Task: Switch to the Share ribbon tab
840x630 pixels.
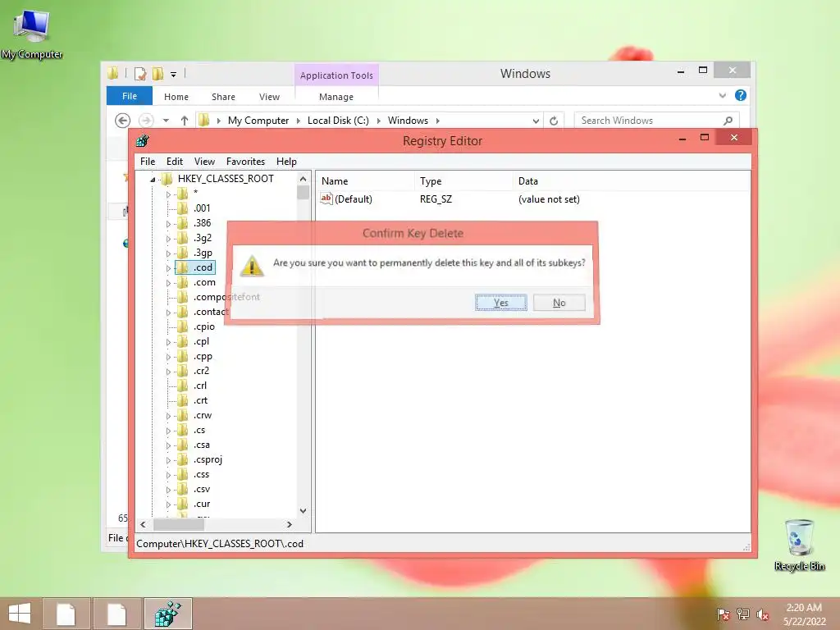Action: tap(223, 97)
